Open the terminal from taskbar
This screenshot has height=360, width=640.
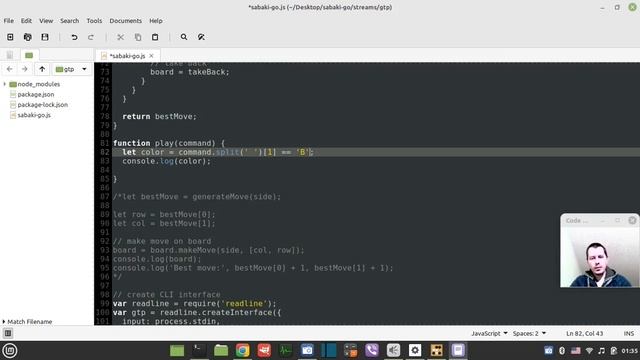coord(199,351)
